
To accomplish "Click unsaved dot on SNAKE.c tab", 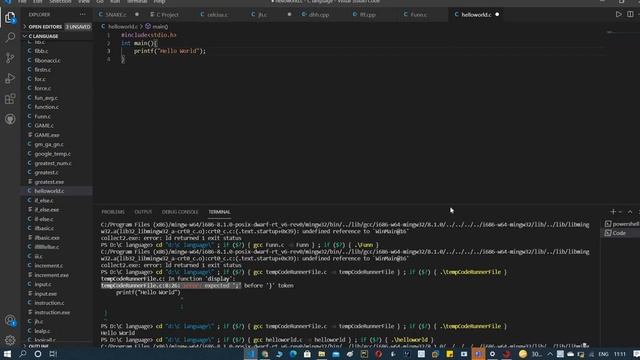I will pyautogui.click(x=137, y=14).
